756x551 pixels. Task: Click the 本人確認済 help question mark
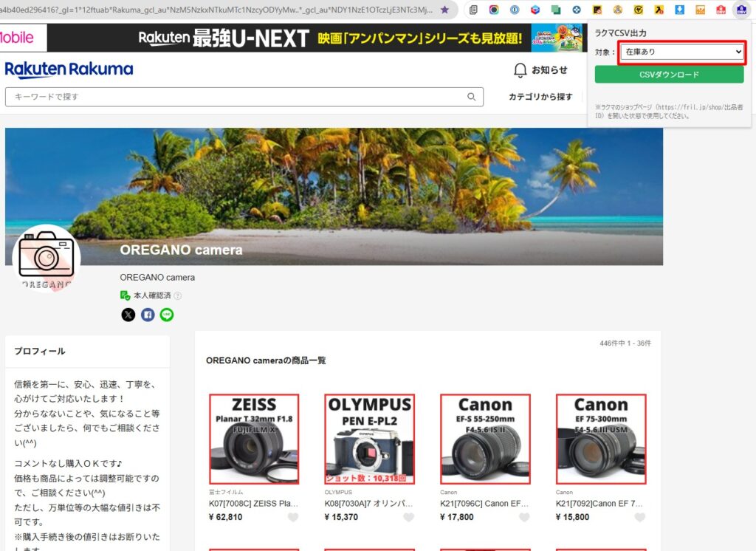pyautogui.click(x=177, y=295)
